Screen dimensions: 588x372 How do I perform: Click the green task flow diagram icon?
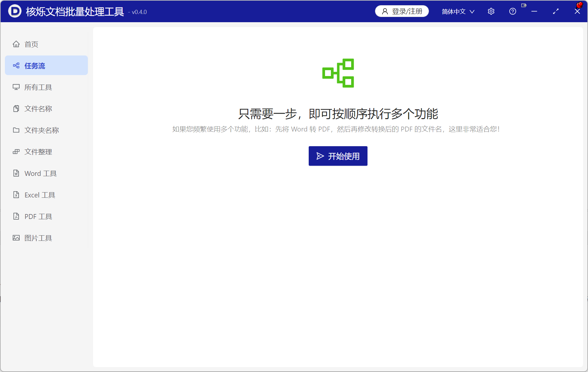coord(338,73)
